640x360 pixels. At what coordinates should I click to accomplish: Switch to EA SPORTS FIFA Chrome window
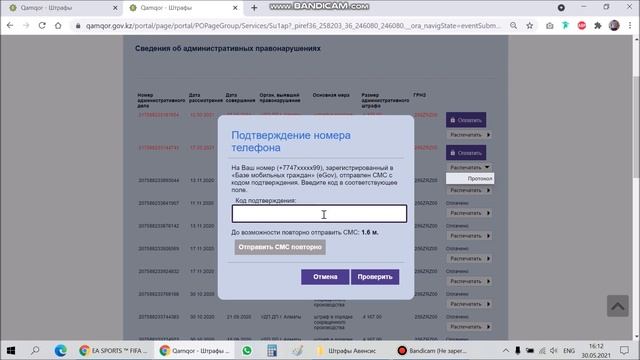tap(113, 350)
